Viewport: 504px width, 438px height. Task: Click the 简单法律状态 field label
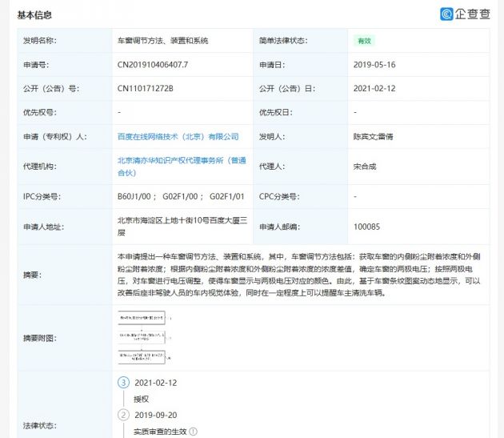click(283, 41)
